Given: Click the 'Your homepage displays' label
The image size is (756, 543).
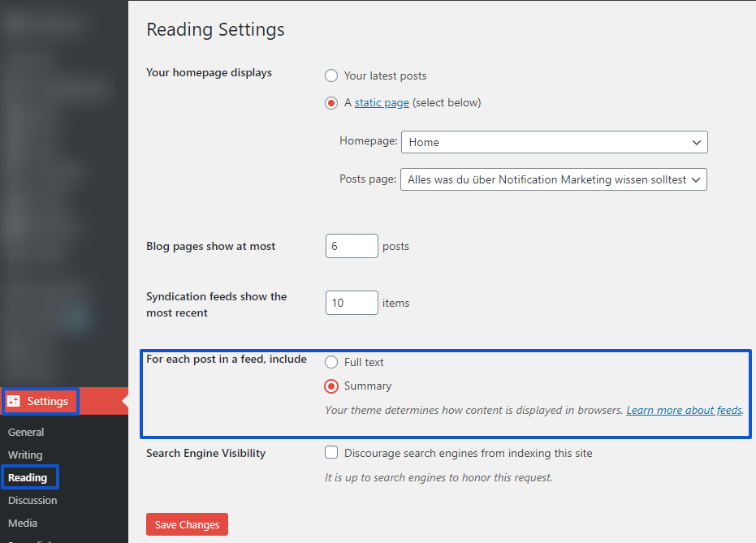Looking at the screenshot, I should pos(210,73).
